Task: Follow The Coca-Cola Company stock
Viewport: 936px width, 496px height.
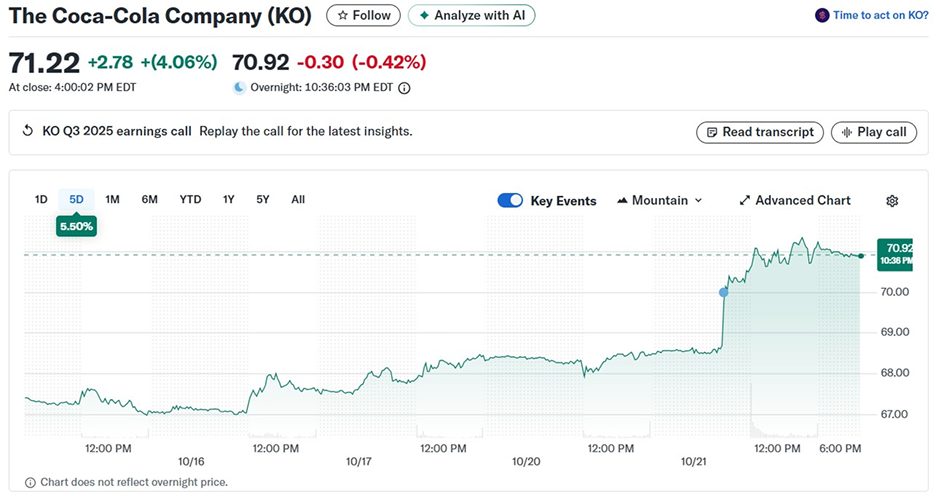Action: [x=364, y=16]
